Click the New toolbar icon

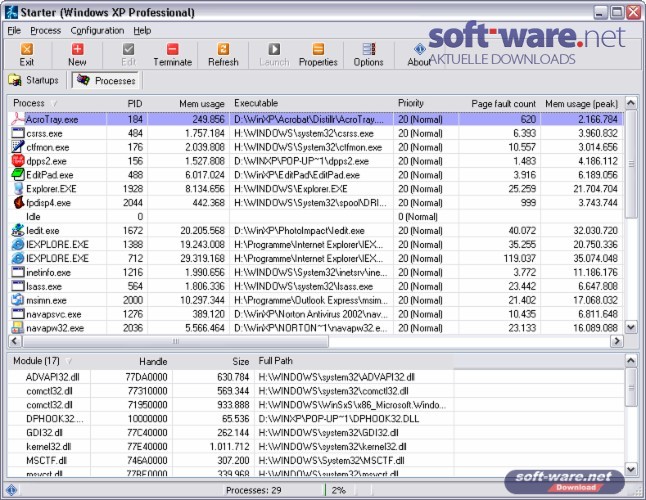pos(77,49)
